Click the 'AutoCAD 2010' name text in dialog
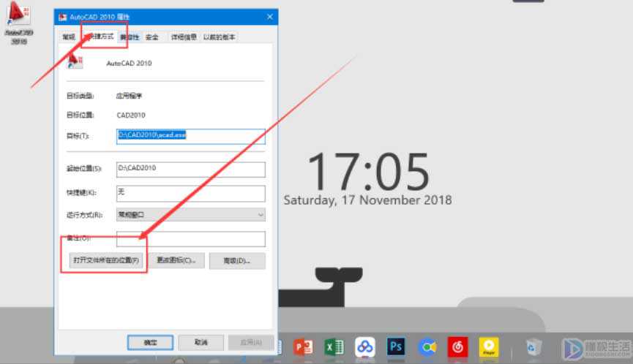The image size is (633, 364). [130, 64]
